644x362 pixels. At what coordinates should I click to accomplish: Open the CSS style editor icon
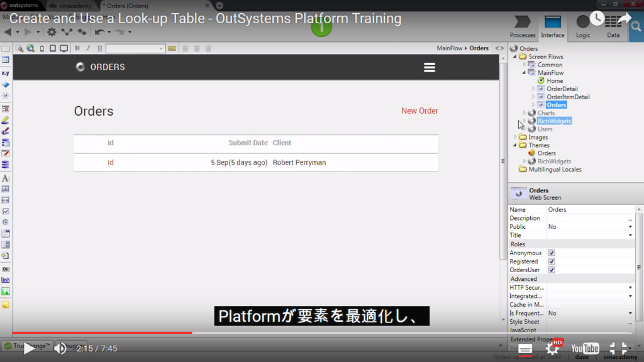click(x=172, y=48)
